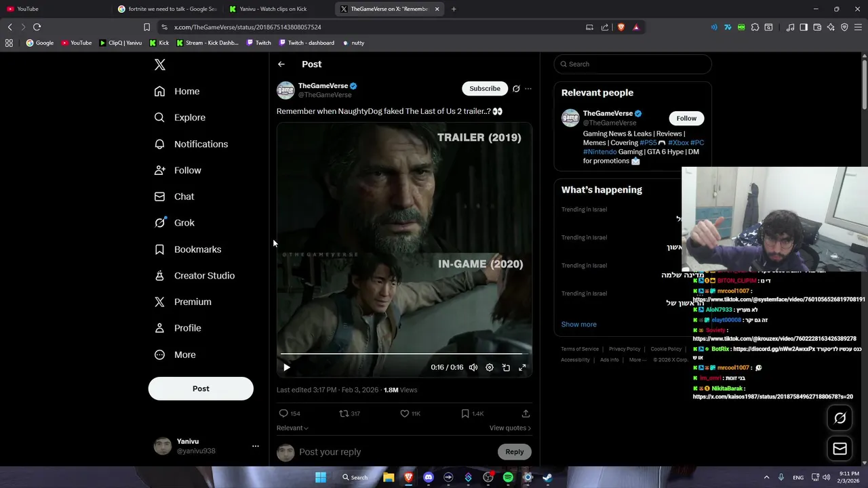This screenshot has width=868, height=488.
Task: Open the Privacy Policy link
Action: [625, 349]
